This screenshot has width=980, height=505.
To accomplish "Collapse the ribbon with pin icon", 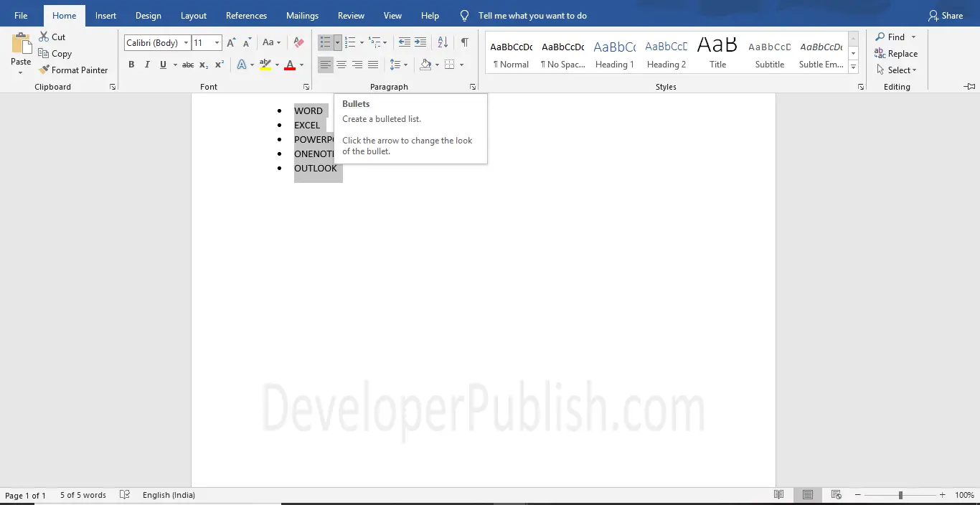I will coord(969,87).
